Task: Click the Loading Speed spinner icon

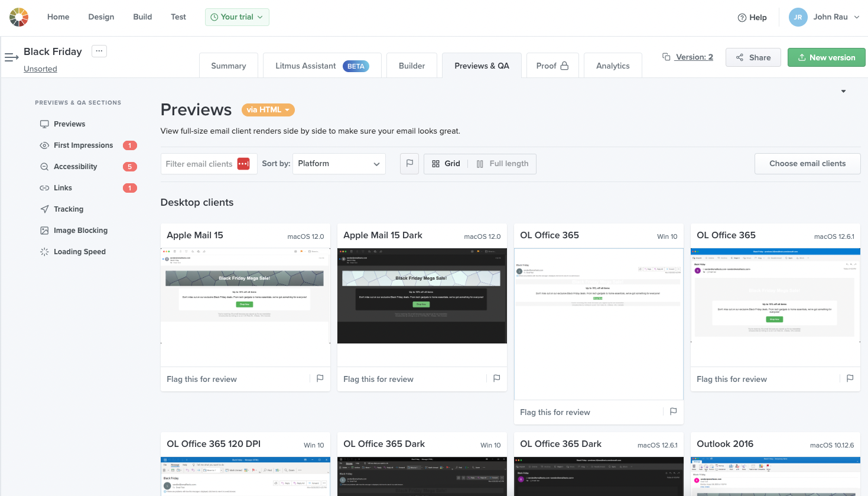Action: pyautogui.click(x=44, y=252)
